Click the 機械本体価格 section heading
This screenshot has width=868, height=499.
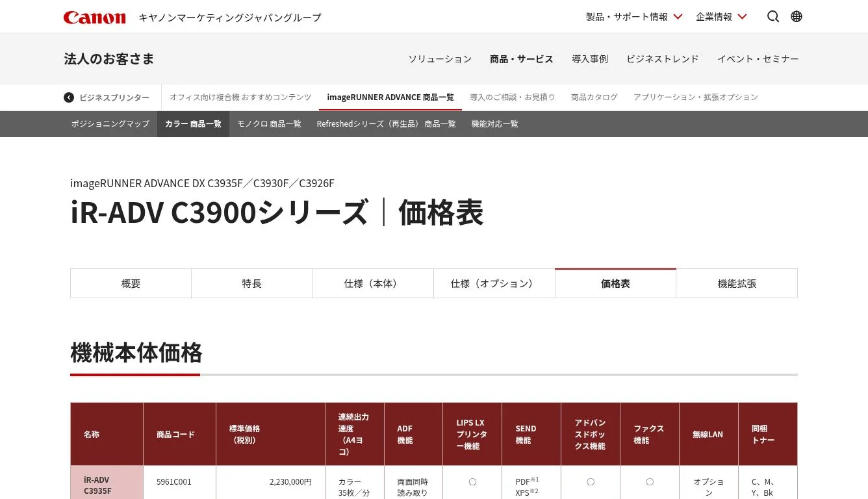click(x=136, y=353)
